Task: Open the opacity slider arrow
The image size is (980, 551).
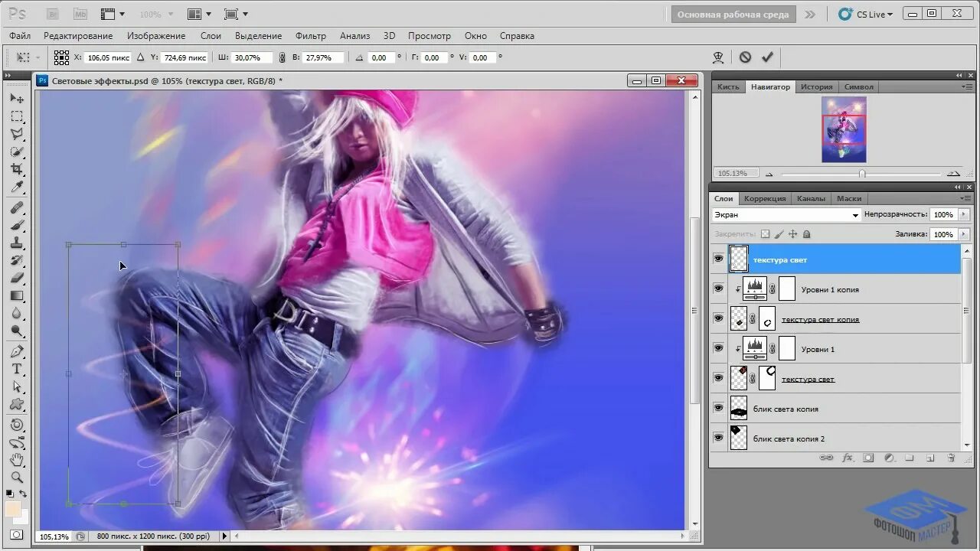Action: click(963, 215)
